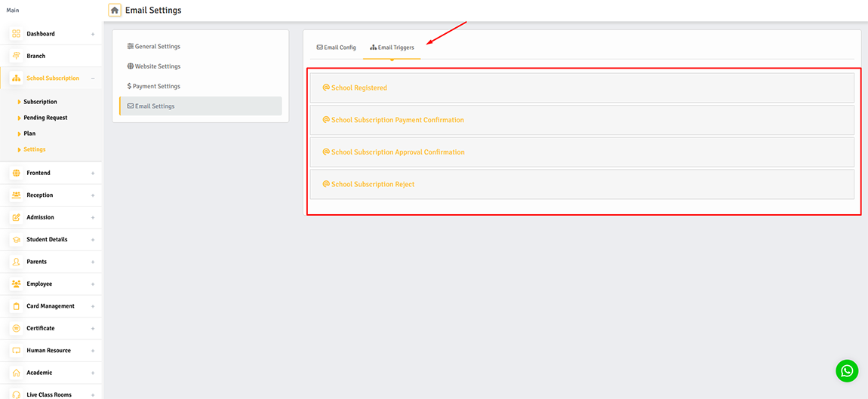Switch to the Email Config tab
This screenshot has height=399, width=868.
pyautogui.click(x=337, y=48)
